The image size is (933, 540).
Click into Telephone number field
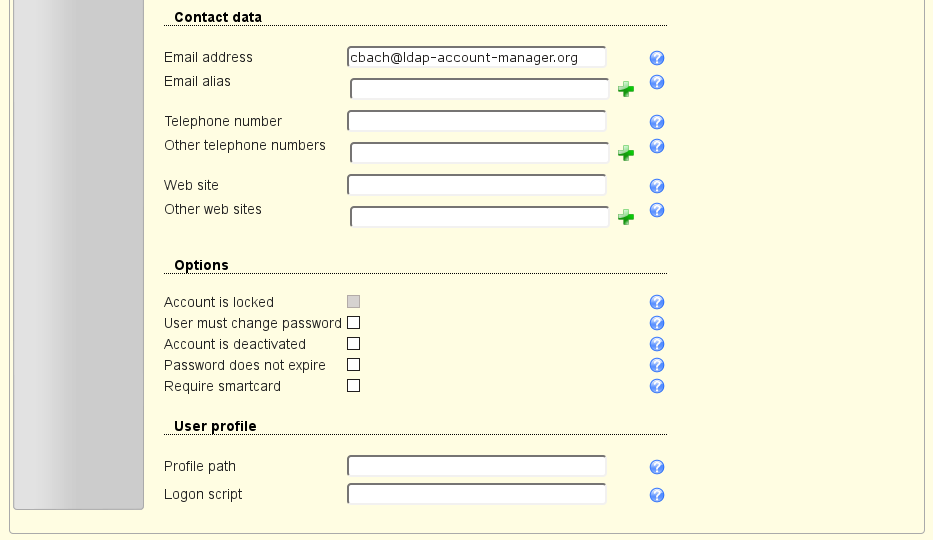pos(477,122)
